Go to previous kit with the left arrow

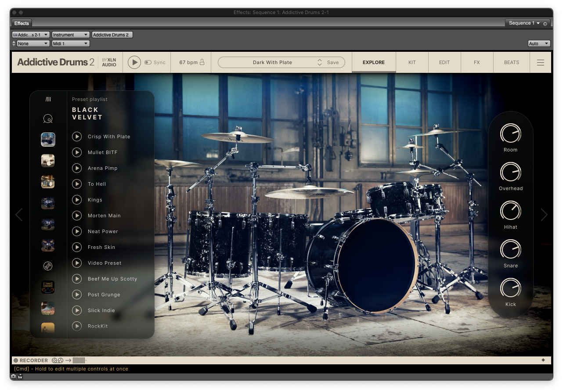point(19,215)
